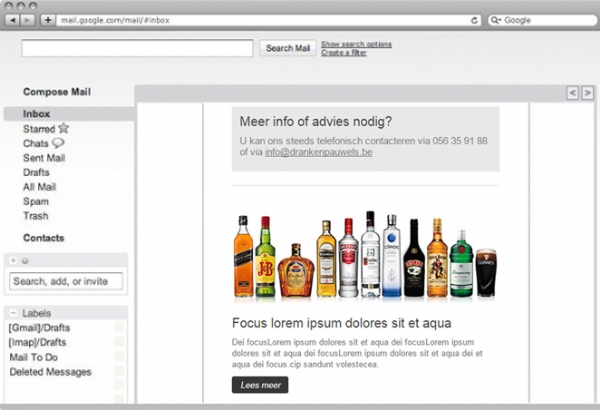
Task: Open the Create a filter link
Action: [344, 52]
